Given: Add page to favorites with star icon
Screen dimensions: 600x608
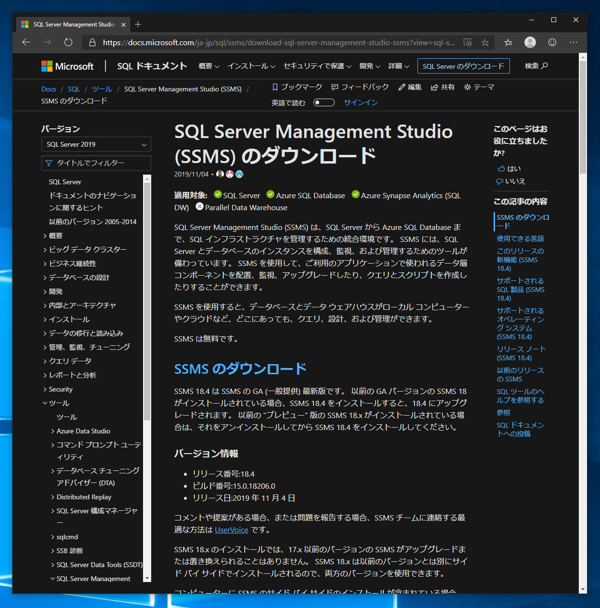Looking at the screenshot, I should click(x=485, y=43).
